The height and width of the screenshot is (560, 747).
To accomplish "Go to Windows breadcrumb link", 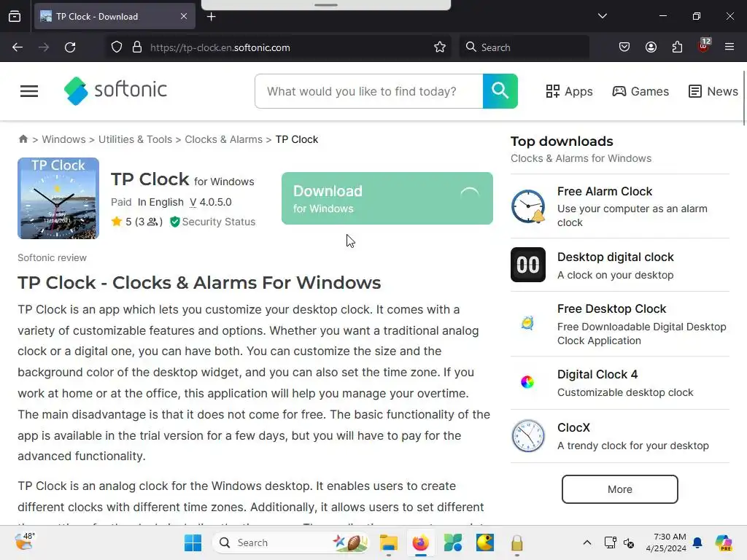I will coord(63,139).
